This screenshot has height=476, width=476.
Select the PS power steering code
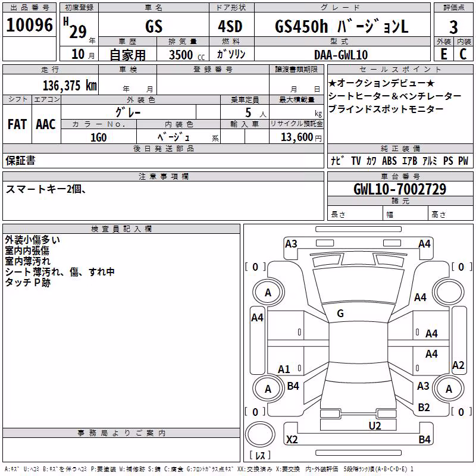pyautogui.click(x=448, y=161)
